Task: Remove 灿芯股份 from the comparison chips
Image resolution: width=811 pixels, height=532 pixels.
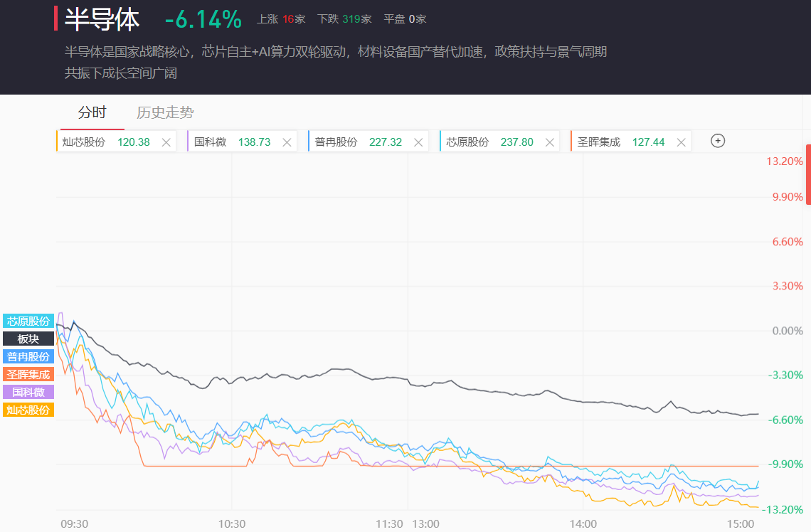Action: [166, 142]
